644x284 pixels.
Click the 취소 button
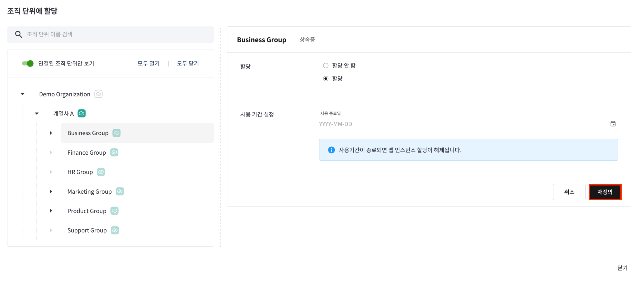pyautogui.click(x=569, y=192)
